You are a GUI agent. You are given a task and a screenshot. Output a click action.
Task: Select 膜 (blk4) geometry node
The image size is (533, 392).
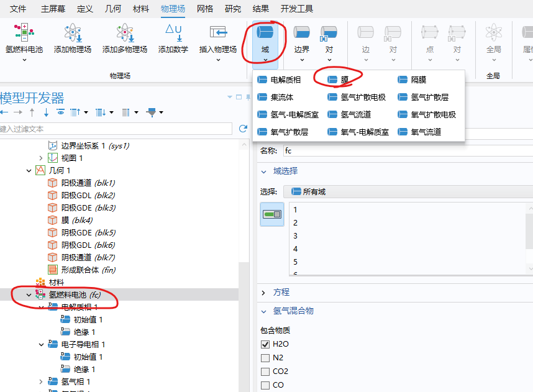70,221
